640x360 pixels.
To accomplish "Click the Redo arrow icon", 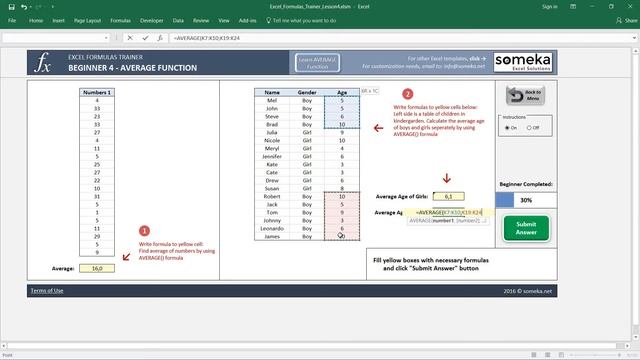I will coord(39,7).
